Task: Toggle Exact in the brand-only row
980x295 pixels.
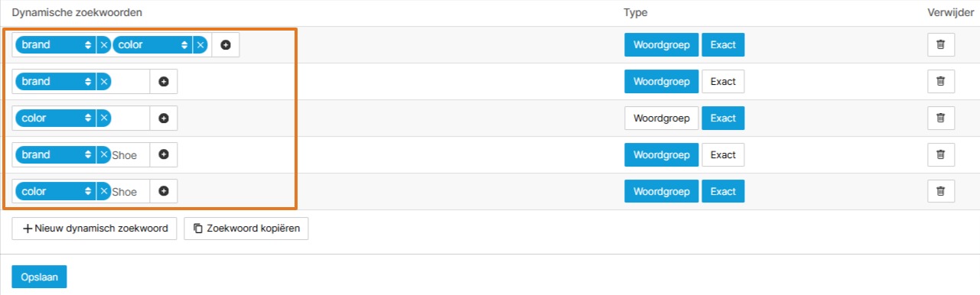Action: point(723,82)
